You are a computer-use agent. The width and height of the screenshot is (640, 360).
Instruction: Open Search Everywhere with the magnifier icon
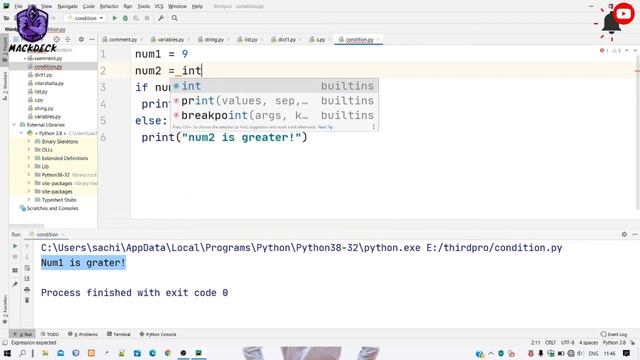point(175,18)
